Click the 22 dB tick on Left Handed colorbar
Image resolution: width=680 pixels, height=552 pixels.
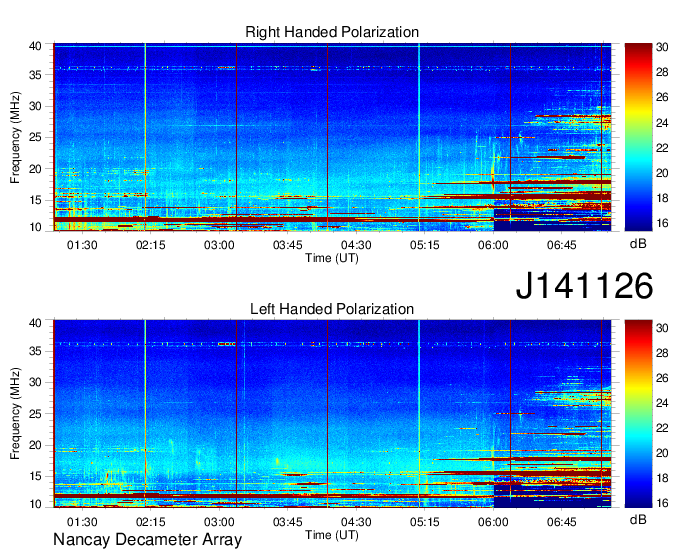pos(662,428)
